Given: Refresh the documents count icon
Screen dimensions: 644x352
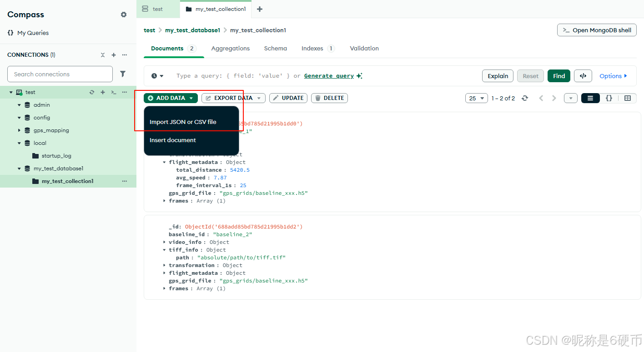Looking at the screenshot, I should pyautogui.click(x=525, y=98).
